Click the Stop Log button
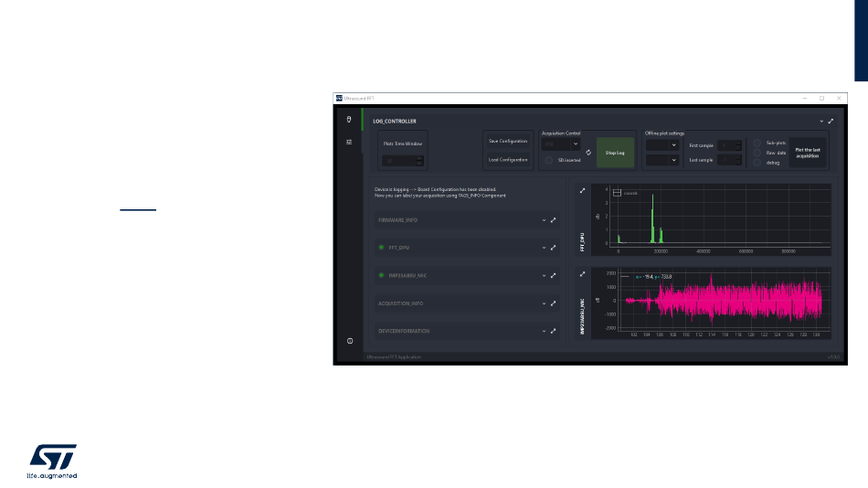This screenshot has height=488, width=868. pos(615,153)
